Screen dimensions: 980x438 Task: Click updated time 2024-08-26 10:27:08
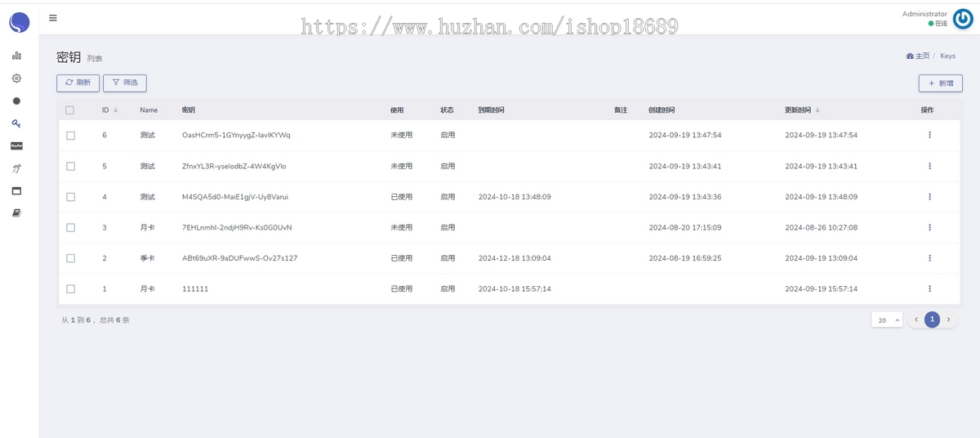coord(822,227)
